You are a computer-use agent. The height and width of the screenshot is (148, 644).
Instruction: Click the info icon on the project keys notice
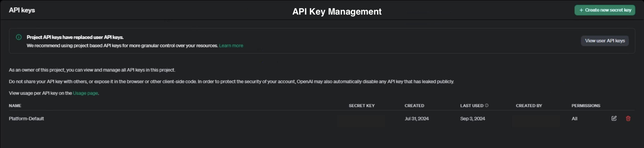tap(19, 37)
